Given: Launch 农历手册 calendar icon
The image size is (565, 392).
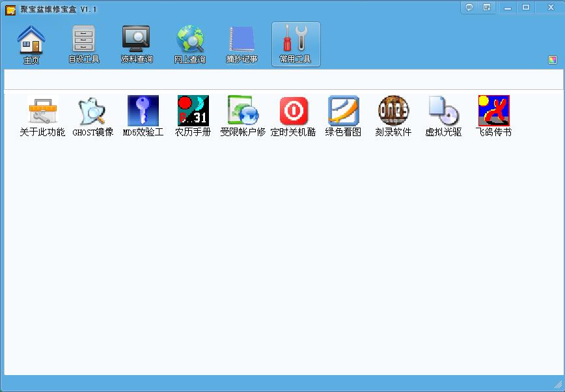Looking at the screenshot, I should pyautogui.click(x=193, y=116).
